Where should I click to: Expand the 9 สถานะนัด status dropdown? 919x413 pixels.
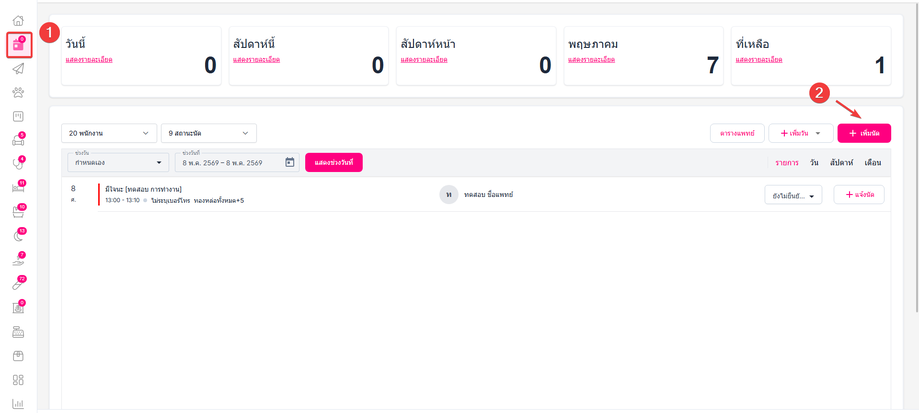[209, 133]
